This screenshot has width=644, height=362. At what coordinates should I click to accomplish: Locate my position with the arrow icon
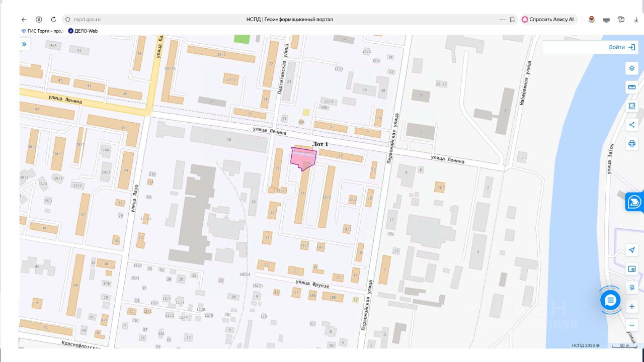click(632, 250)
